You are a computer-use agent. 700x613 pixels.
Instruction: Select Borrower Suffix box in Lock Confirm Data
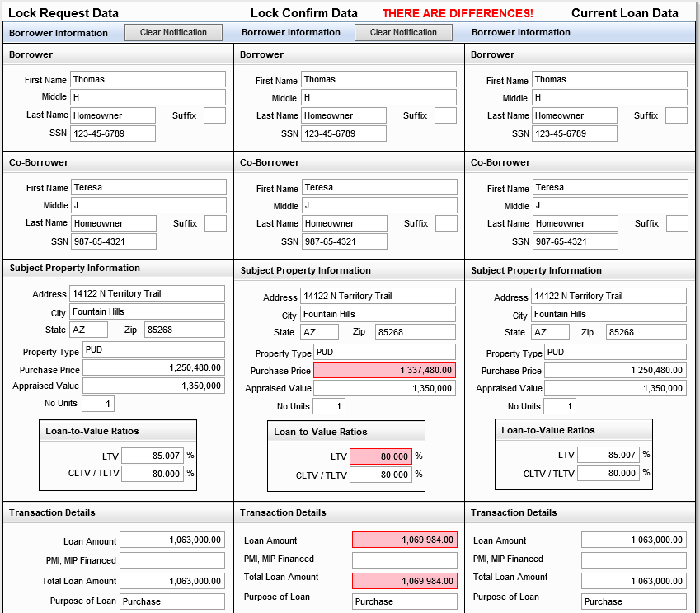click(445, 115)
